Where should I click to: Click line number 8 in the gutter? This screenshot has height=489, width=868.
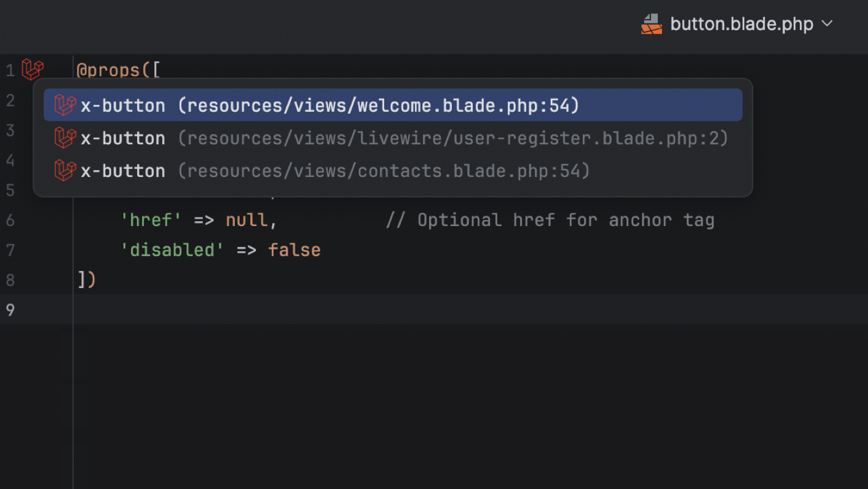tap(10, 280)
